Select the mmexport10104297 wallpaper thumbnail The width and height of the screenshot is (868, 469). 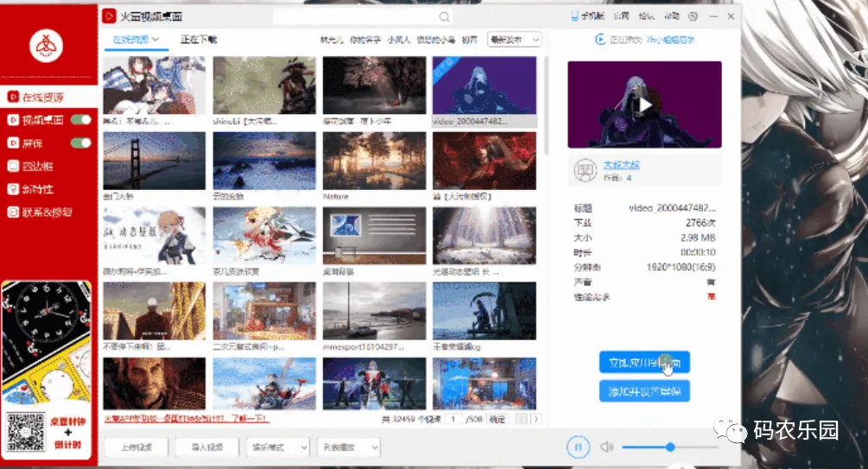coord(374,311)
